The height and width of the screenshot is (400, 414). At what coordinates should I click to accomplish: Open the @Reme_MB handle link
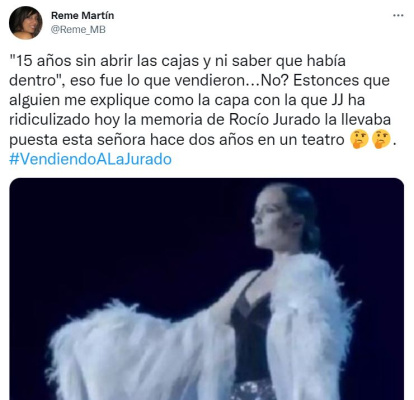pyautogui.click(x=78, y=30)
